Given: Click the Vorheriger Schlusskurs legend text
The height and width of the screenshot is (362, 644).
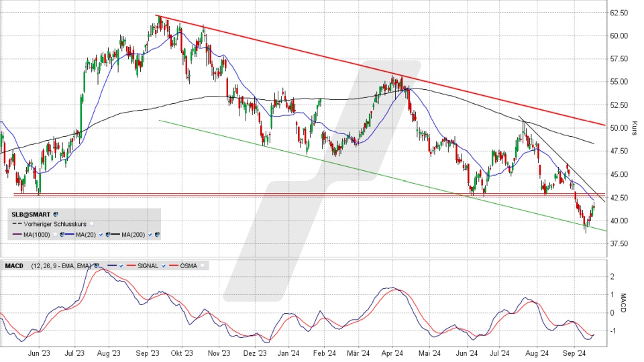Looking at the screenshot, I should (x=55, y=224).
